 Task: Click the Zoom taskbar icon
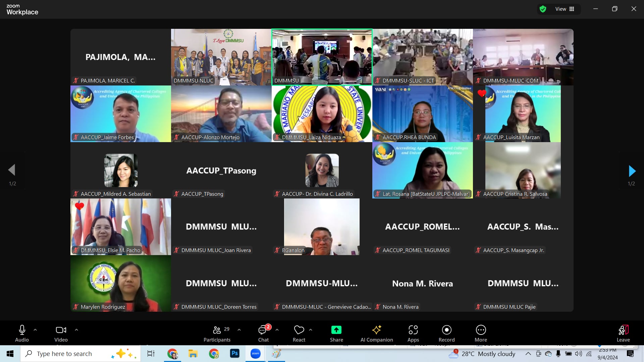pos(255,354)
